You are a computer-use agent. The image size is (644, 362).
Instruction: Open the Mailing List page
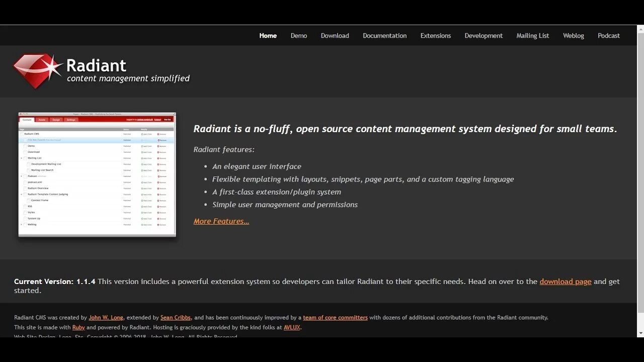[x=533, y=36]
